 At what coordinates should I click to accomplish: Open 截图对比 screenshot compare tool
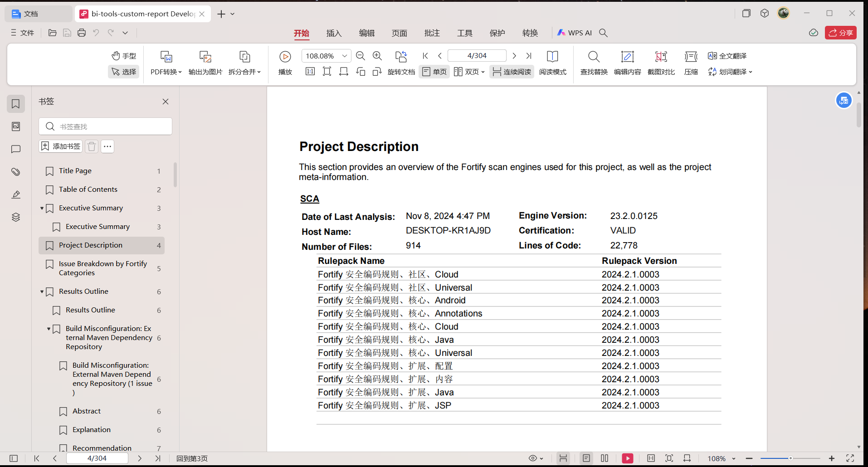(661, 63)
